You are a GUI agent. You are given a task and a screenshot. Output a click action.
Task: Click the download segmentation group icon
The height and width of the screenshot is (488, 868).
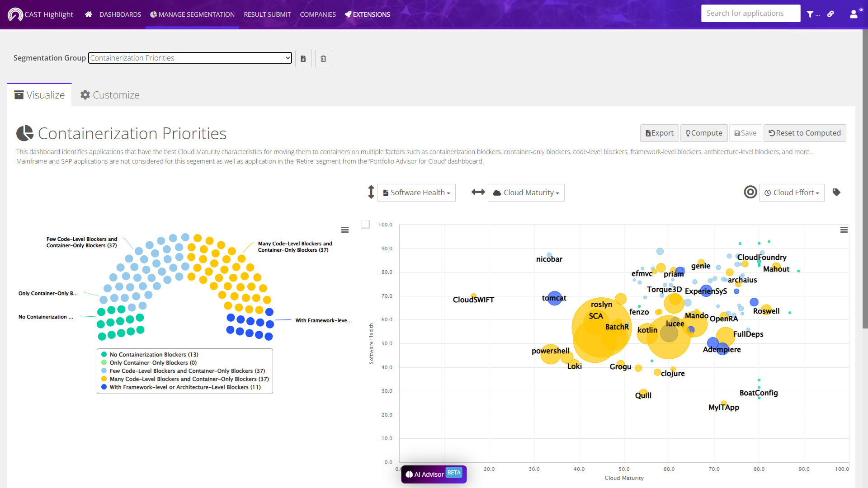[303, 59]
